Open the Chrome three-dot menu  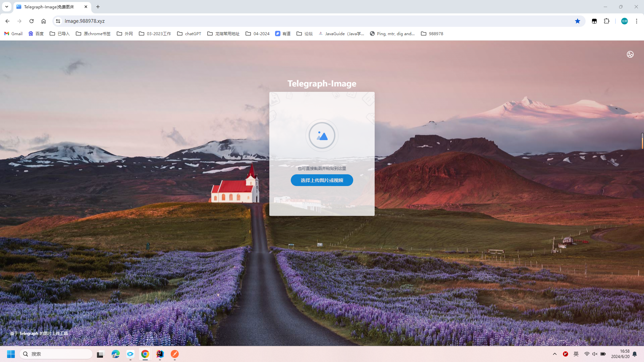click(637, 21)
